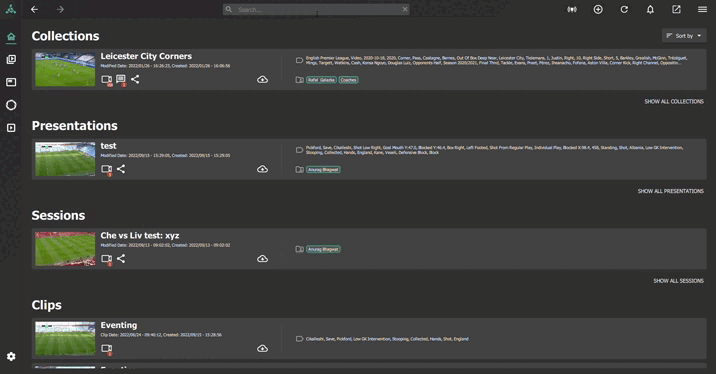This screenshot has width=716, height=374.
Task: Click the tag label icon in Leicester City Corners row
Action: 299,60
